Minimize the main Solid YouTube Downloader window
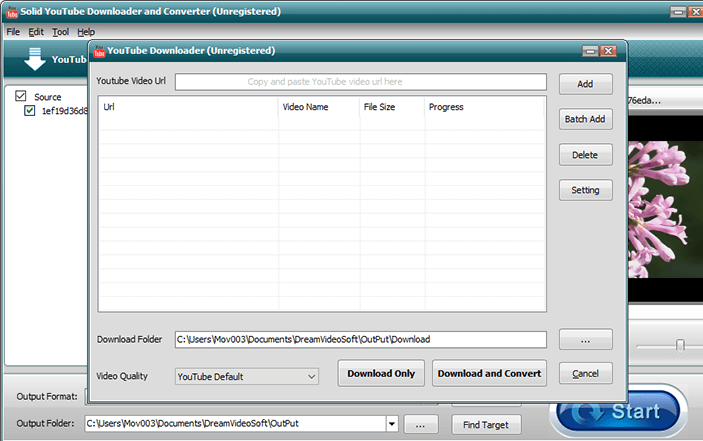 (x=678, y=12)
